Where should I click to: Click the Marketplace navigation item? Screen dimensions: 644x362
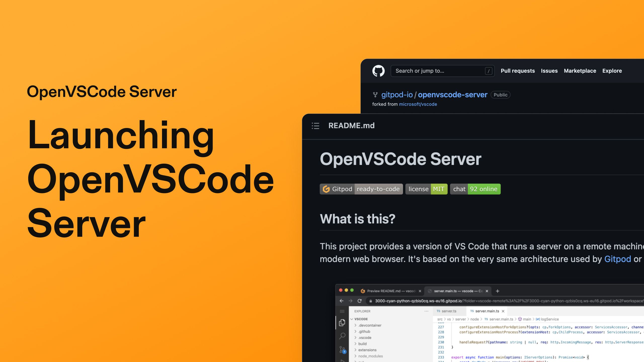click(580, 70)
